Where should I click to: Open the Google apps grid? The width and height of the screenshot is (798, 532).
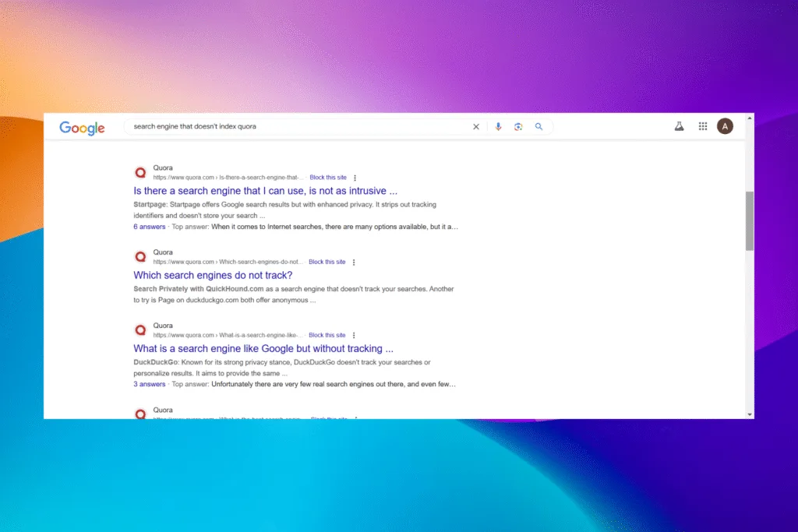[703, 126]
